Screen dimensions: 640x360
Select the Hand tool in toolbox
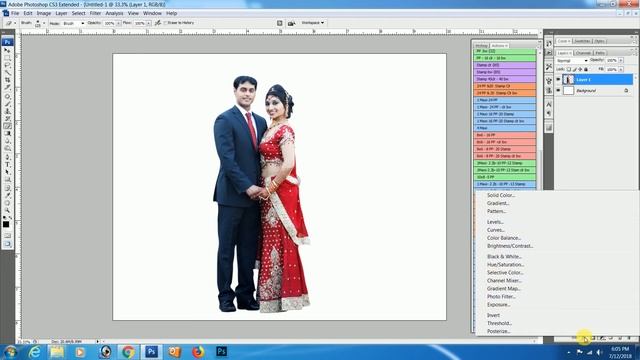(x=7, y=203)
